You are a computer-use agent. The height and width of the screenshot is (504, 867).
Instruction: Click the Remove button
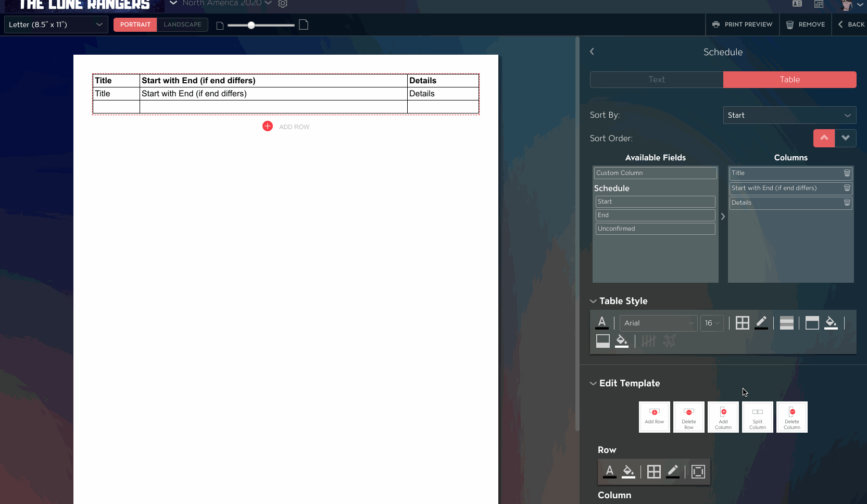806,24
